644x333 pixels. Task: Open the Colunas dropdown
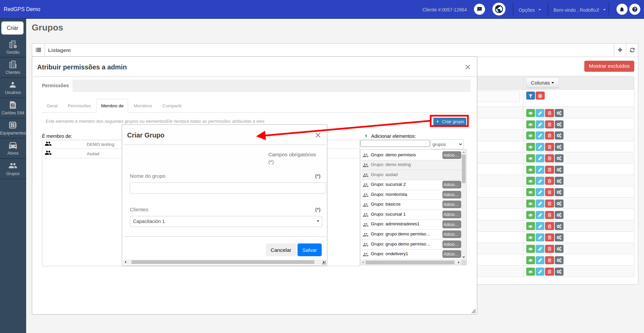coord(542,83)
